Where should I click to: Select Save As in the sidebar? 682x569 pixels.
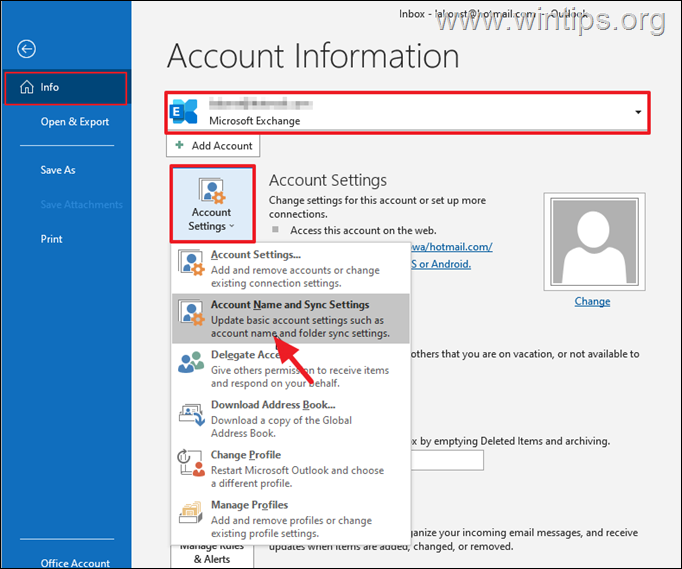point(58,170)
